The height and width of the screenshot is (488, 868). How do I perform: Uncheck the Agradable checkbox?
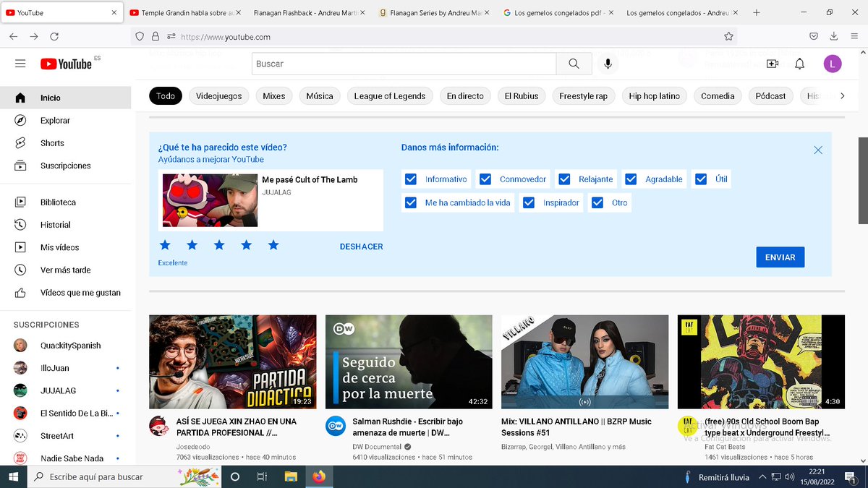click(x=631, y=179)
